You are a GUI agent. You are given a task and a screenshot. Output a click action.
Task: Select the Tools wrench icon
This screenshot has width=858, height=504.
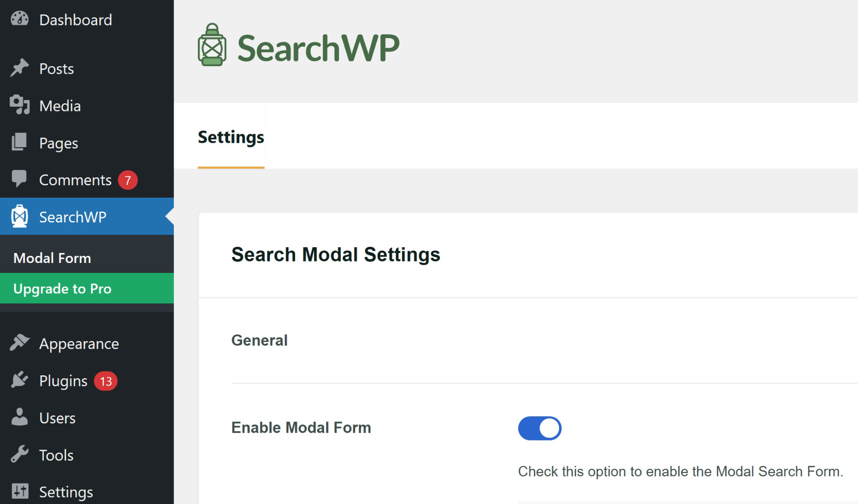[19, 455]
